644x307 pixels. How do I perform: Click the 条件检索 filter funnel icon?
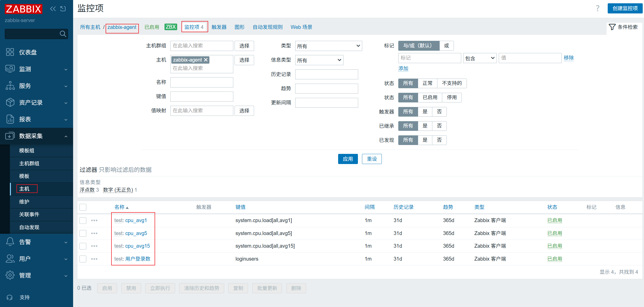pyautogui.click(x=612, y=27)
